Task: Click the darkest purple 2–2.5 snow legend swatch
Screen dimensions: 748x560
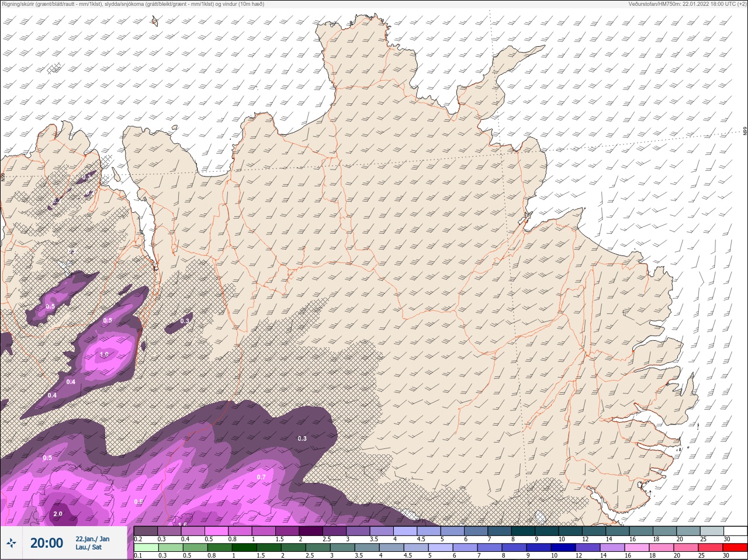Action: click(311, 531)
